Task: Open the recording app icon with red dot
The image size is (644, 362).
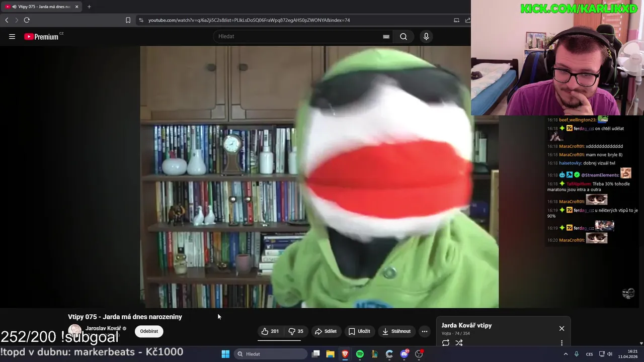Action: coord(419,354)
